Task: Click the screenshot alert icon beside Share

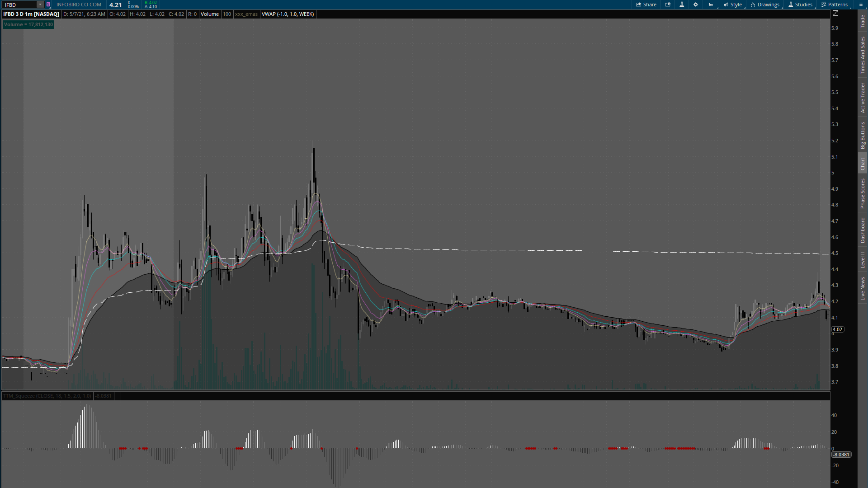Action: pyautogui.click(x=668, y=5)
